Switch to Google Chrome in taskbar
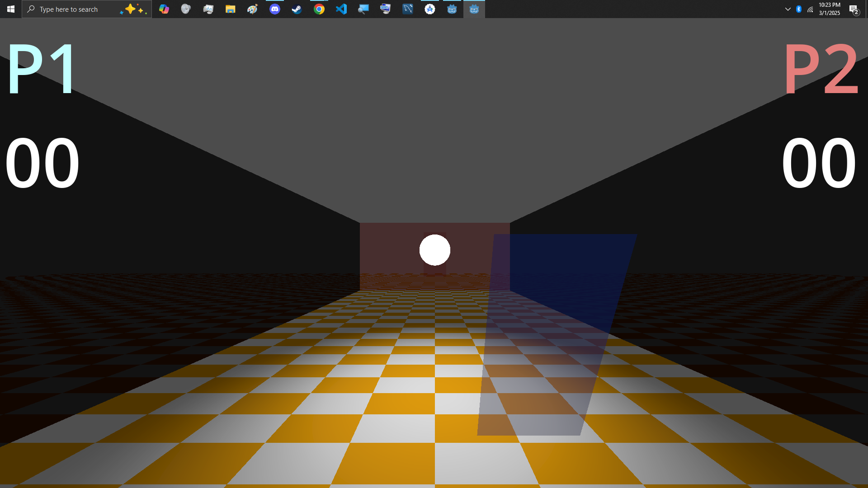Image resolution: width=868 pixels, height=488 pixels. point(319,9)
